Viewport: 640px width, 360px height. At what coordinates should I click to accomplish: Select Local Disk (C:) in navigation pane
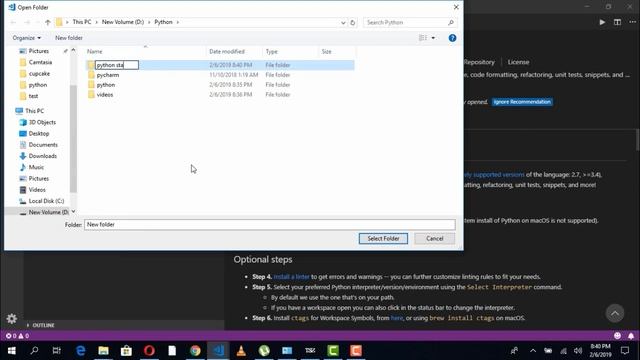46,201
